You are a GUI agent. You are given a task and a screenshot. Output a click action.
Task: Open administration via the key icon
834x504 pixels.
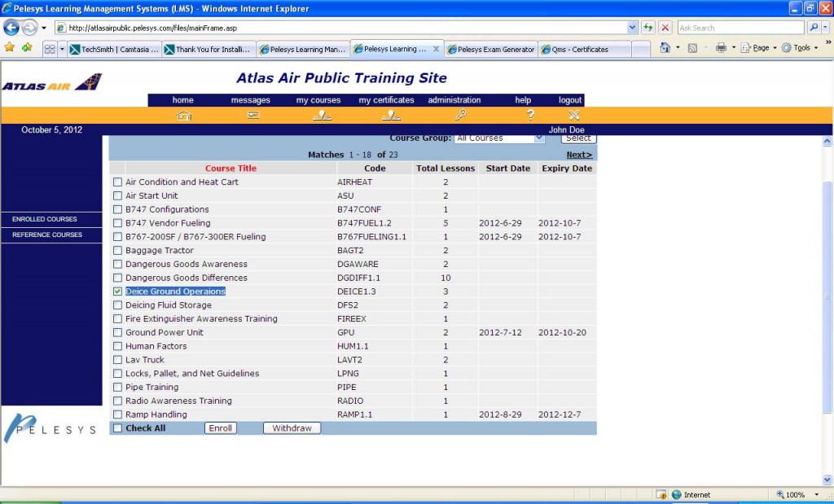(x=460, y=115)
